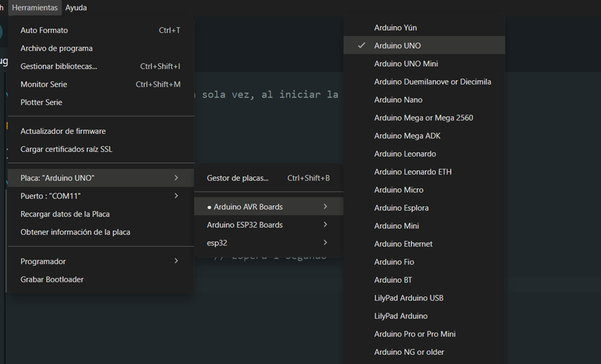This screenshot has width=601, height=364.
Task: Select the Arduino UNO Mini board
Action: tap(424, 64)
